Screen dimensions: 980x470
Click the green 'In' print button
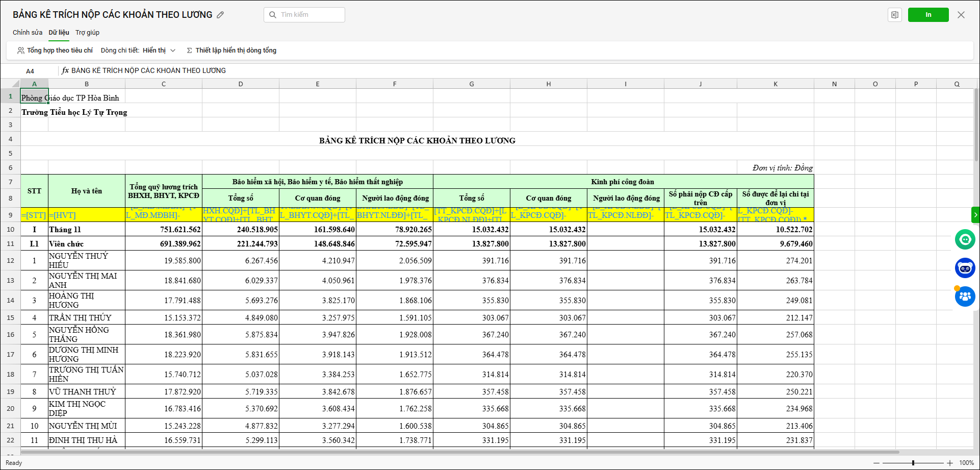coord(928,15)
